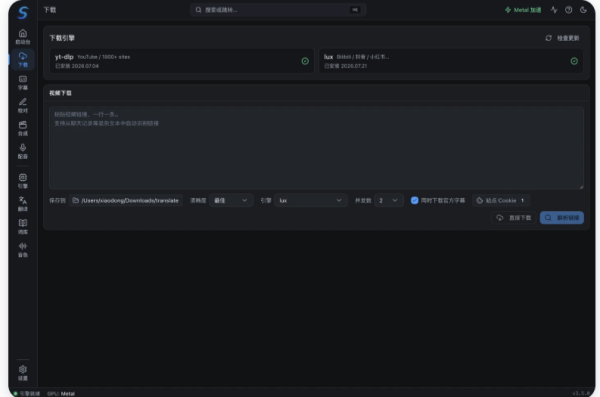Click the 直接下载 button
This screenshot has width=600, height=397.
point(514,218)
